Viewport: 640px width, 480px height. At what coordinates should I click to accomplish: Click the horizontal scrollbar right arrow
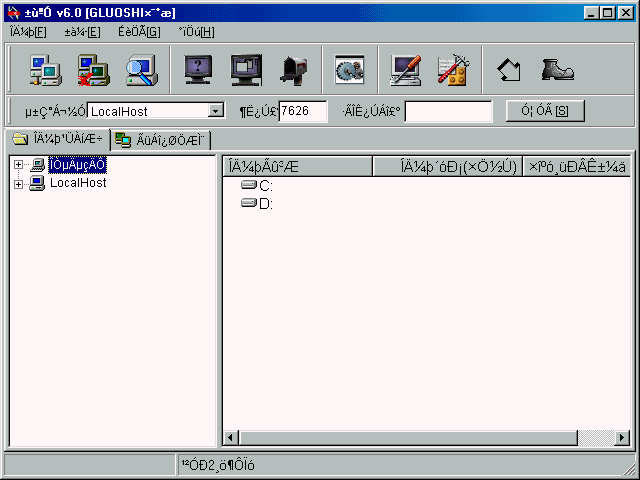coord(622,437)
